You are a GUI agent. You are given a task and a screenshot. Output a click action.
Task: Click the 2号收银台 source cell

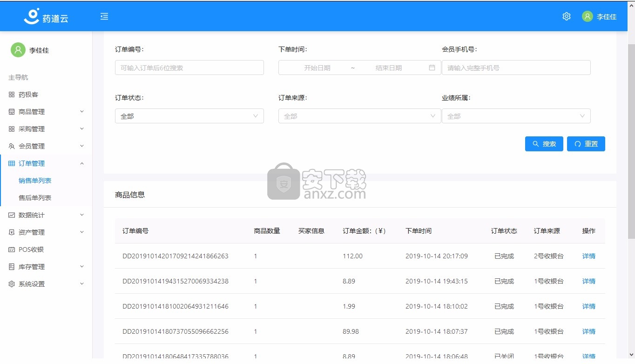(549, 256)
